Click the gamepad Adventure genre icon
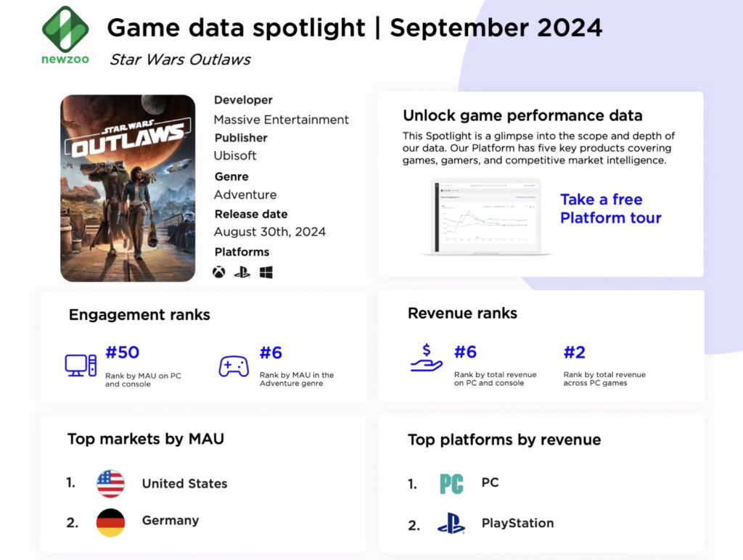Screen dimensions: 743x560 (x=234, y=366)
